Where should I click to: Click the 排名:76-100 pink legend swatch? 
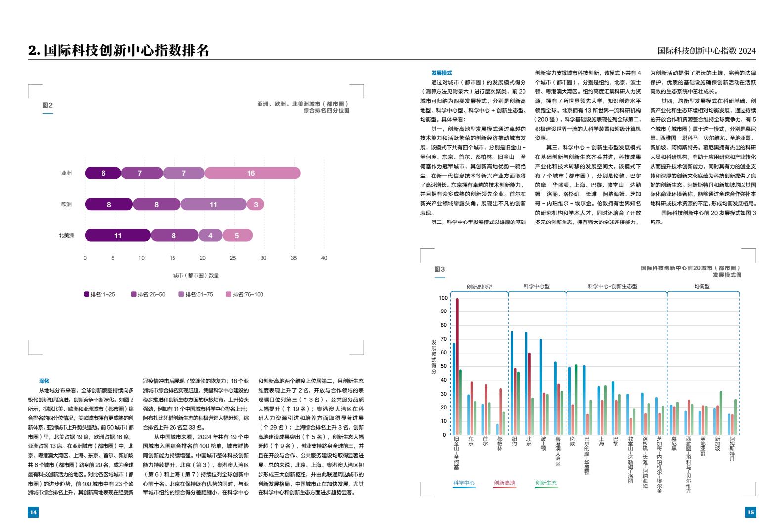pyautogui.click(x=228, y=294)
